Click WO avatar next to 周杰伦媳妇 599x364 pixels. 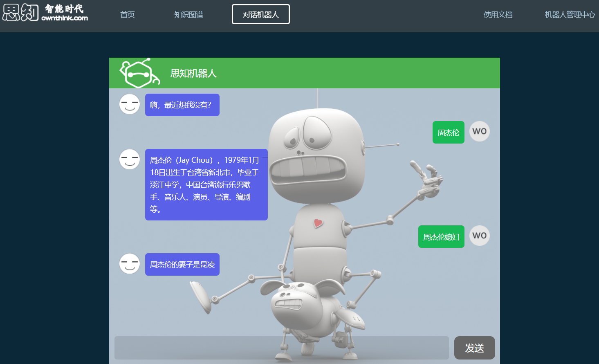tap(480, 236)
